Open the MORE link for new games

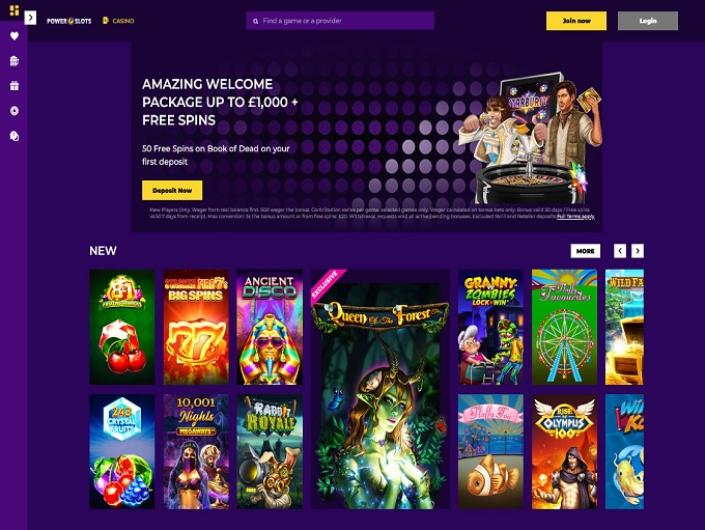(x=585, y=251)
